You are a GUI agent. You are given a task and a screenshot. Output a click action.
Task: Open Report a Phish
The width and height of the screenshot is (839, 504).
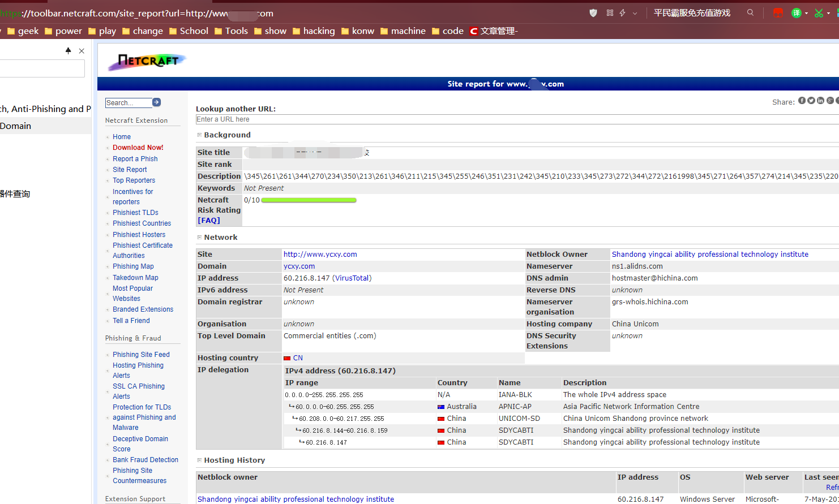(135, 158)
